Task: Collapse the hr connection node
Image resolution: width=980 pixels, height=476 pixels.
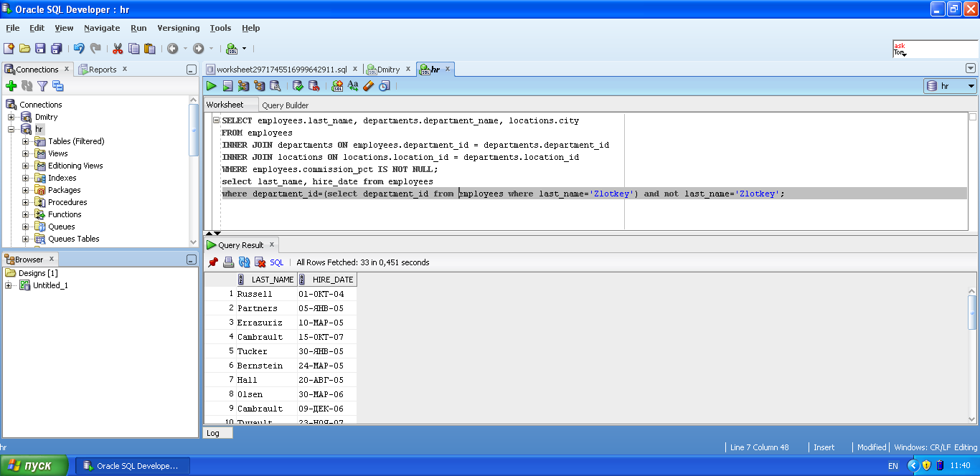Action: coord(11,129)
